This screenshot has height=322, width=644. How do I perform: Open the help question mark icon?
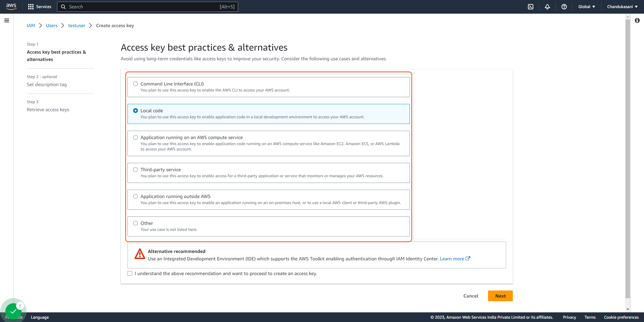click(564, 7)
